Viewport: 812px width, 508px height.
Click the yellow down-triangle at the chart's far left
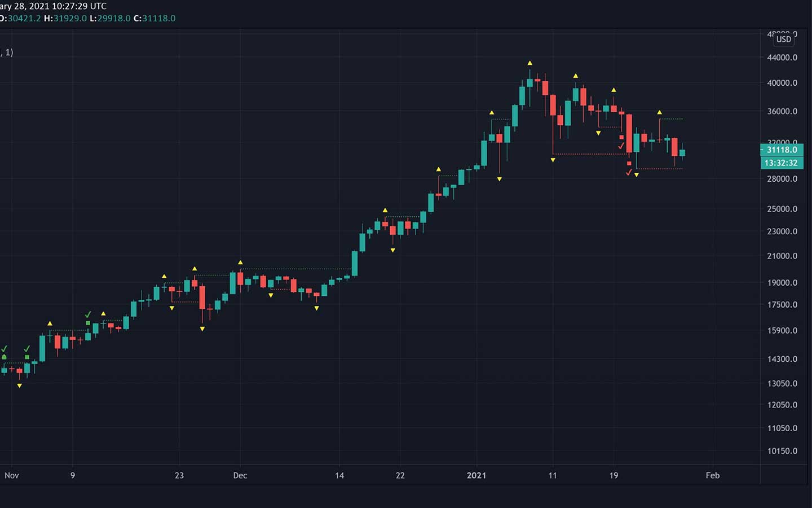(20, 386)
